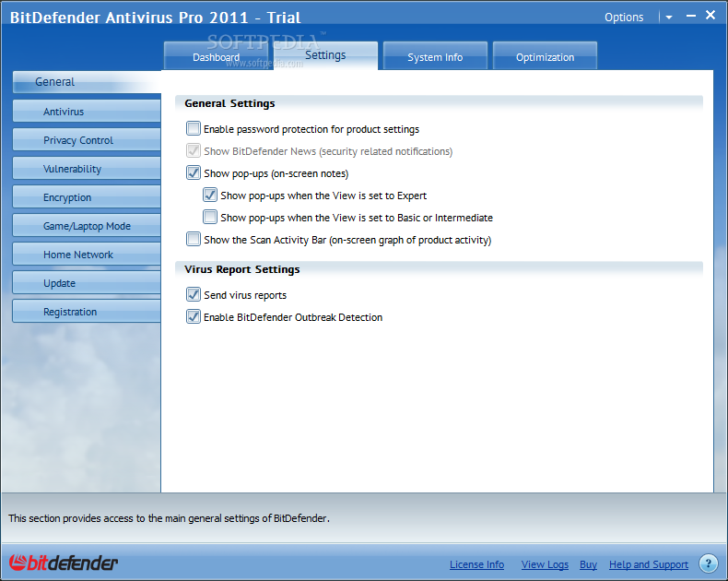Click the Virus Report Settings header text
The width and height of the screenshot is (728, 581).
click(241, 269)
